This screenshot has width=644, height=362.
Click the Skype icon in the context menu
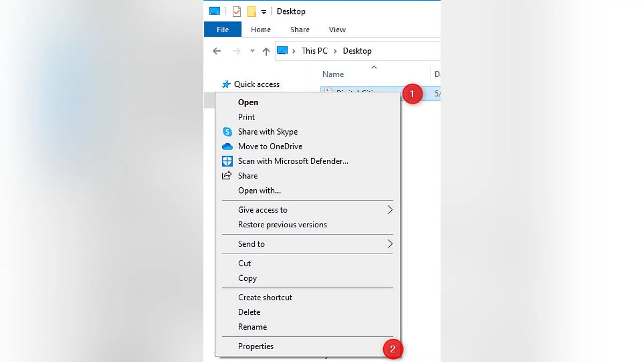(228, 132)
